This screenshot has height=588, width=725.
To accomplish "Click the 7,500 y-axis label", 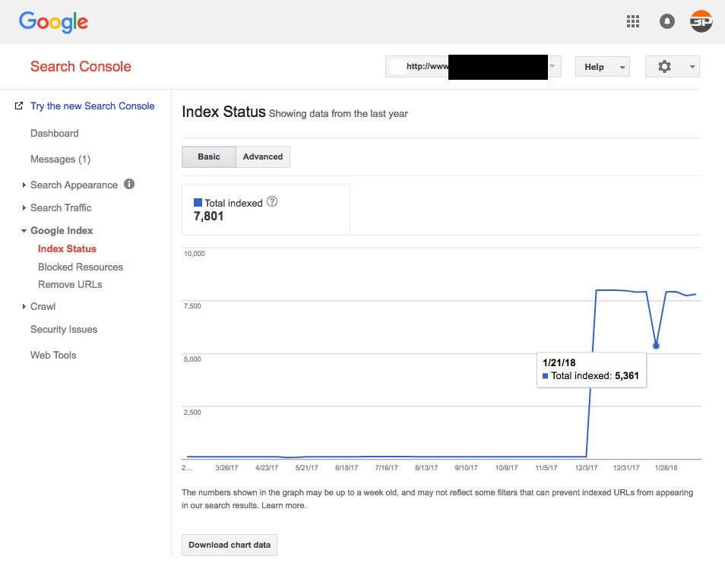I will pyautogui.click(x=192, y=306).
